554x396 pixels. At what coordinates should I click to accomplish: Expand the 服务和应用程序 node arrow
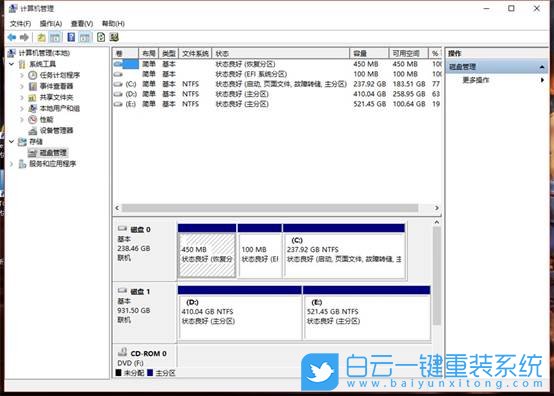(x=12, y=164)
